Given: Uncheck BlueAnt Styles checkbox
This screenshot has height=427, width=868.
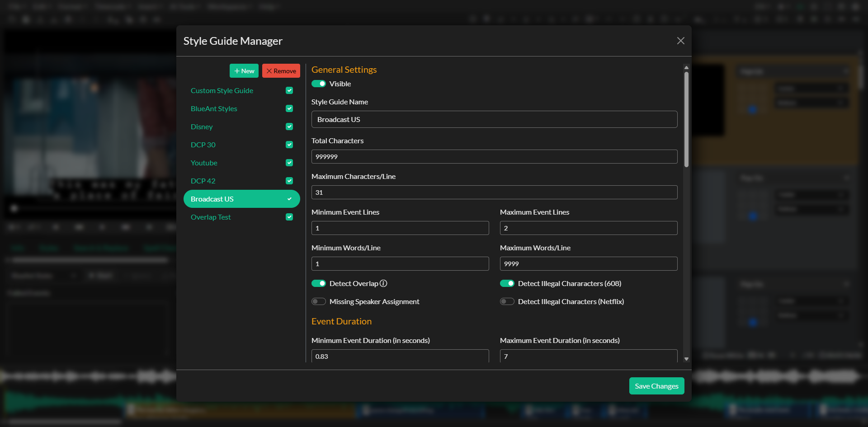Looking at the screenshot, I should [289, 108].
